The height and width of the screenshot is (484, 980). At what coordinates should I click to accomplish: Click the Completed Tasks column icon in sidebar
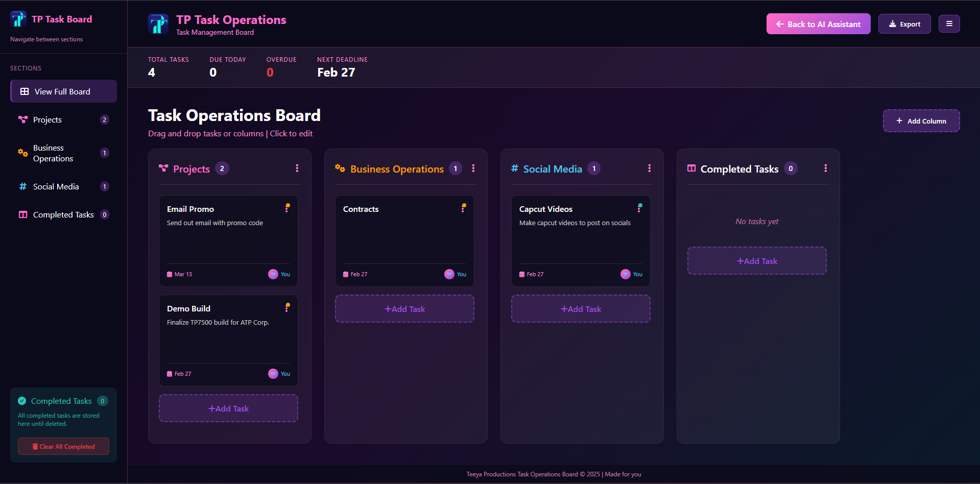[x=22, y=214]
